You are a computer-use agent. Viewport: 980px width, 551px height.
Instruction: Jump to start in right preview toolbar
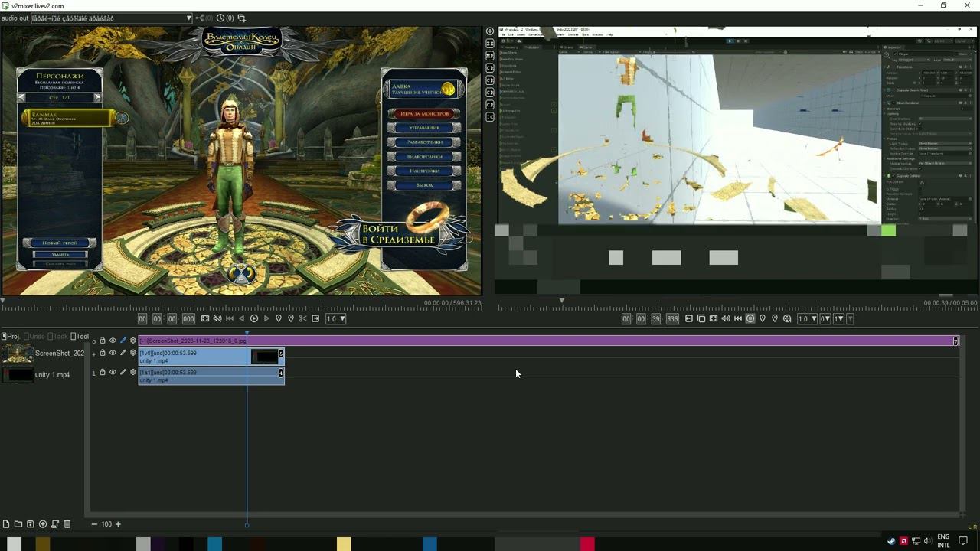(738, 318)
